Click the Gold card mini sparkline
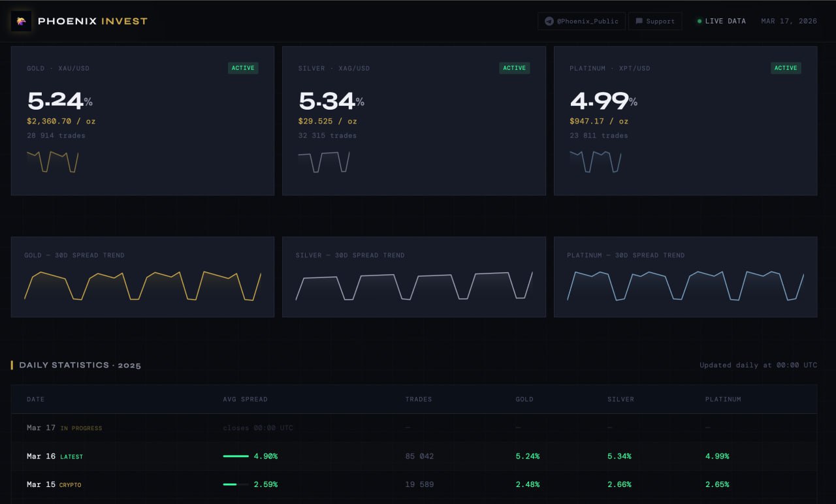The width and height of the screenshot is (836, 504). [x=52, y=161]
